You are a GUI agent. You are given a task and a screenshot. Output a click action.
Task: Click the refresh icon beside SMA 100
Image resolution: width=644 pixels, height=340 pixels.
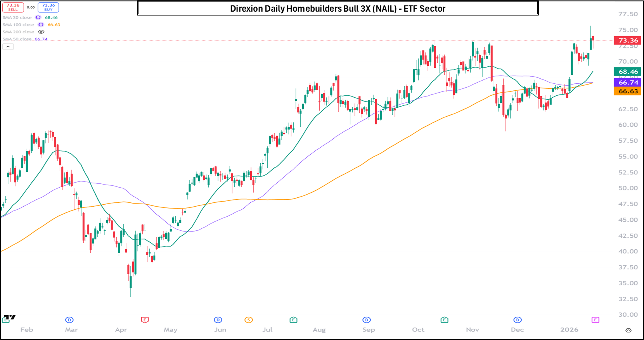pos(41,25)
